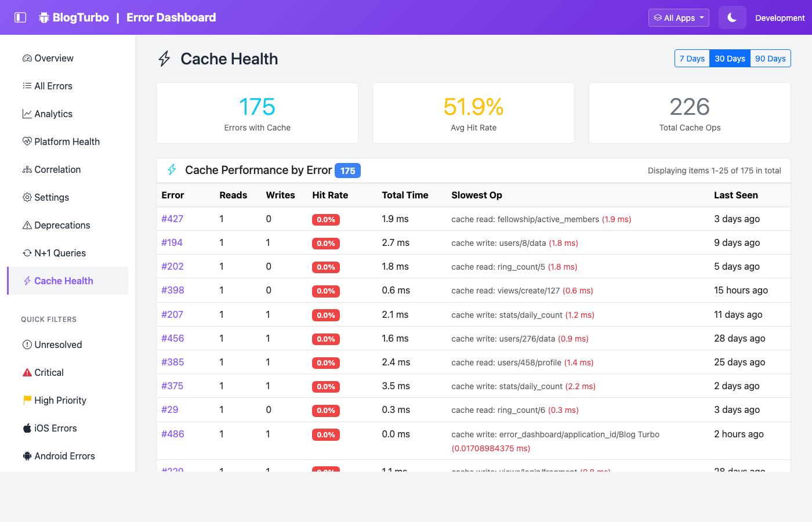This screenshot has height=522, width=812.
Task: Click the Cache Health lightning bolt icon
Action: point(27,281)
